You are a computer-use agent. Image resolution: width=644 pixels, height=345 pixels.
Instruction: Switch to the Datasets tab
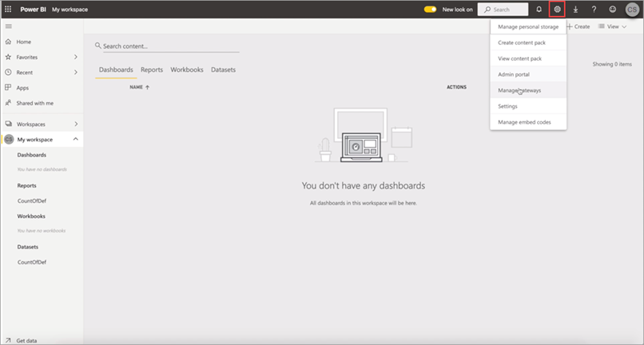(x=223, y=69)
